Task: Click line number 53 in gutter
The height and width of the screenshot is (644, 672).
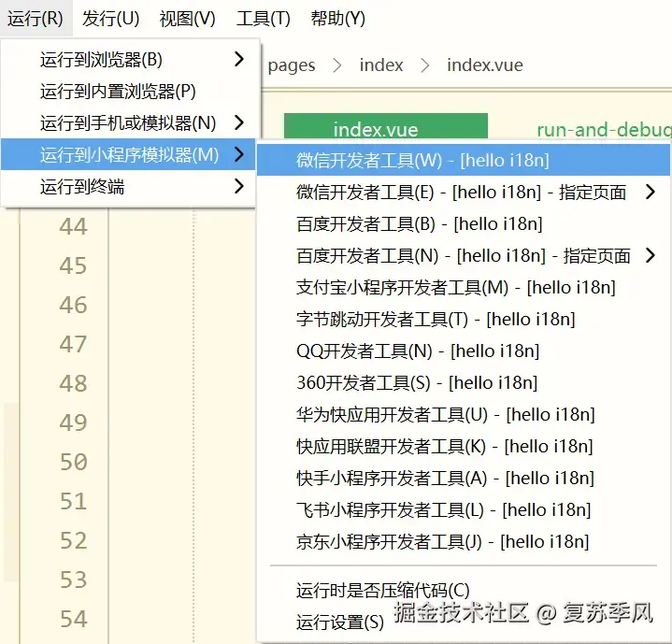Action: [73, 580]
